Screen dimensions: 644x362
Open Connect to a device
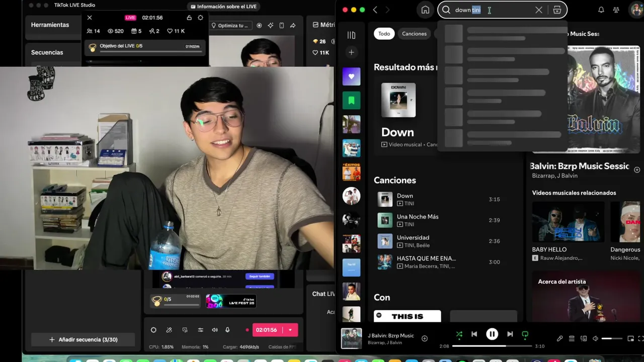584,338
